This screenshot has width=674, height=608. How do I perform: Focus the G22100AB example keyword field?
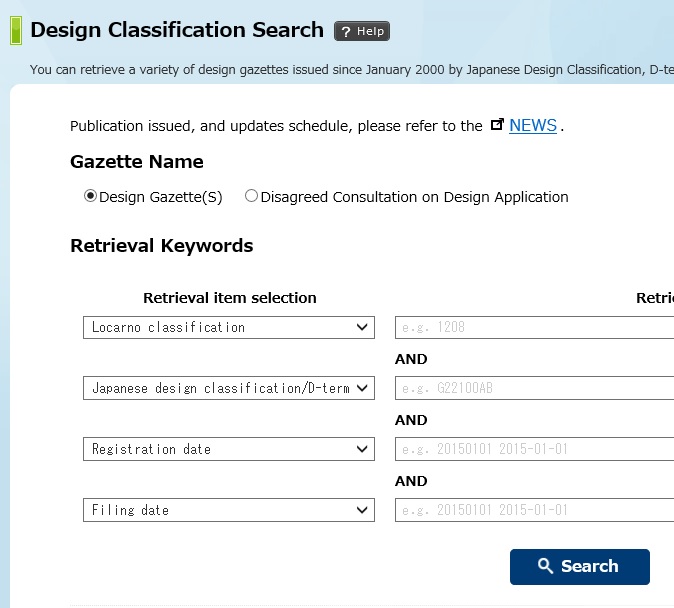pyautogui.click(x=535, y=388)
